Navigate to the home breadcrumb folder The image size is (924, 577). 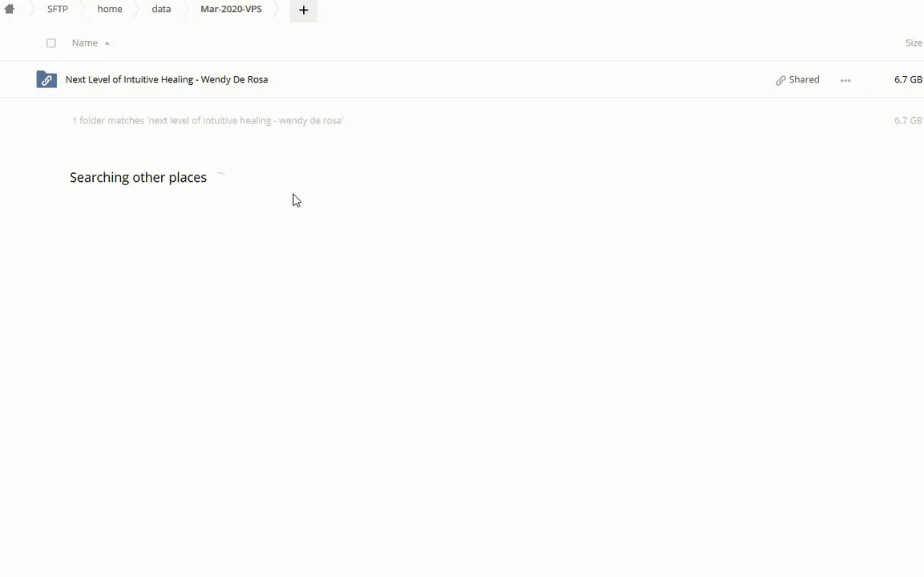pyautogui.click(x=110, y=9)
